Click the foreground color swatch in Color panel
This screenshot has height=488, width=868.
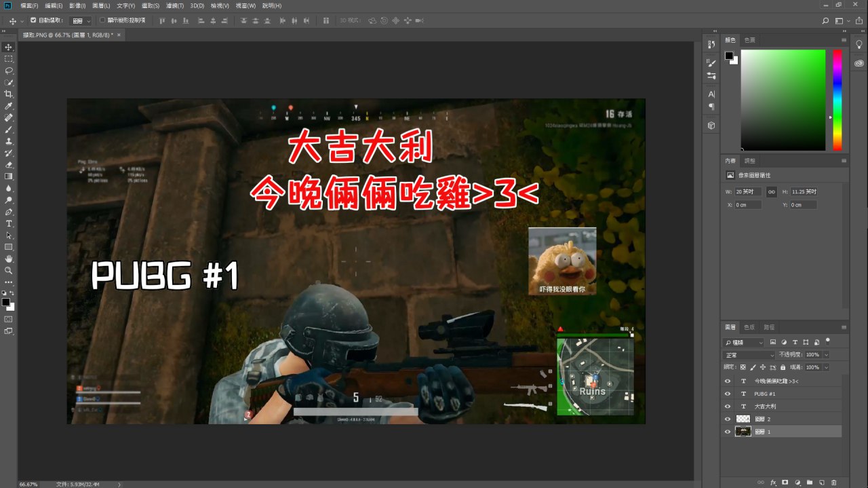(729, 56)
